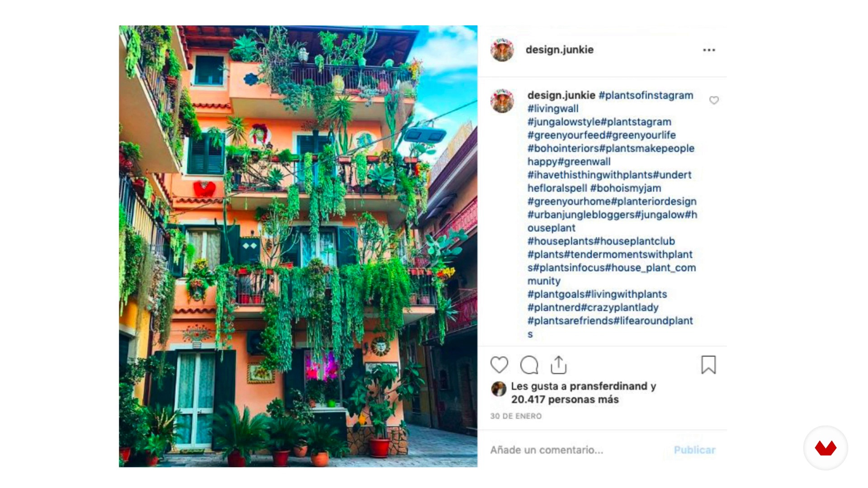Image resolution: width=868 pixels, height=488 pixels.
Task: Open the #livingwall hashtag
Action: click(553, 109)
